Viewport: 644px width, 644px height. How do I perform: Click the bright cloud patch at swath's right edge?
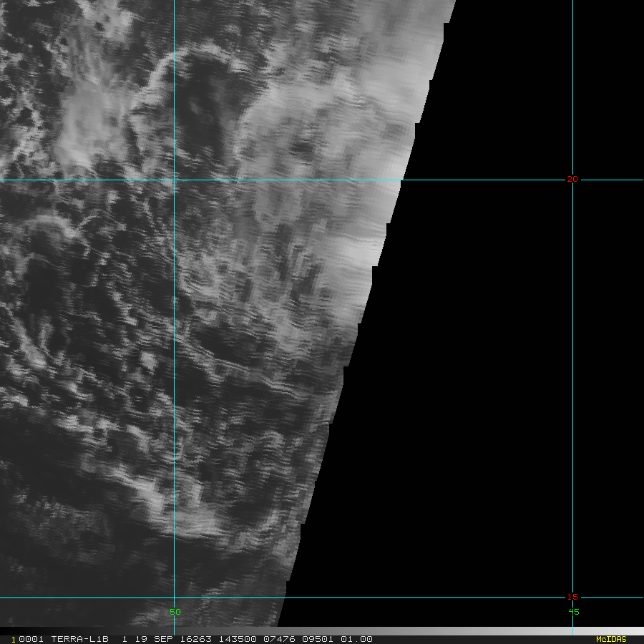pyautogui.click(x=358, y=250)
